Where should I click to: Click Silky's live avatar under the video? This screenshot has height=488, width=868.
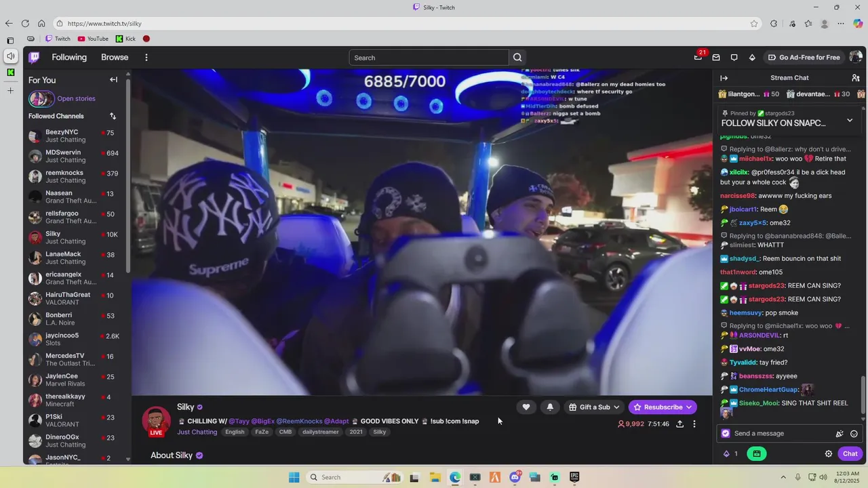156,421
